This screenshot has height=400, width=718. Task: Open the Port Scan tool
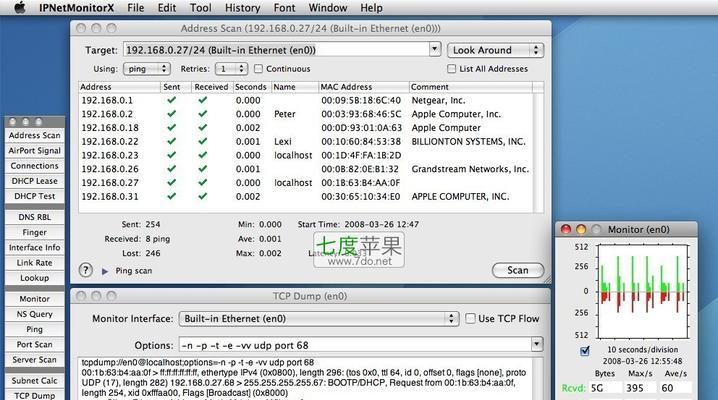pos(34,344)
